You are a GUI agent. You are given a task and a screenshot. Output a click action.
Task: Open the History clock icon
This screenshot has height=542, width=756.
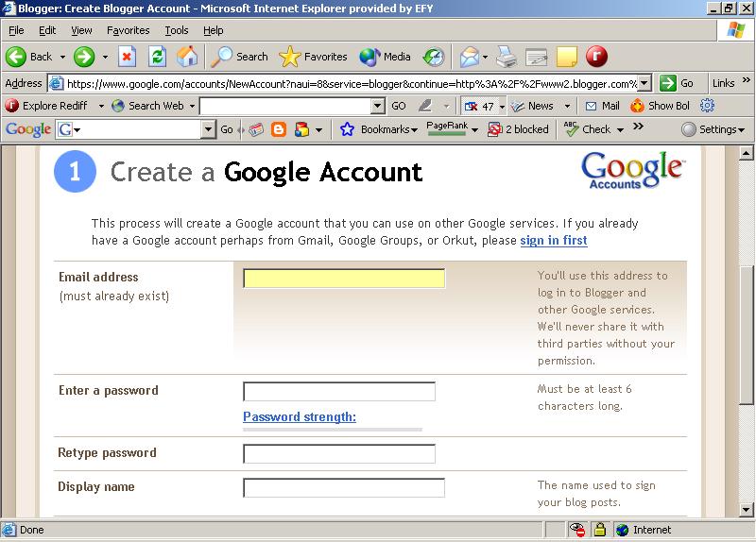(433, 57)
